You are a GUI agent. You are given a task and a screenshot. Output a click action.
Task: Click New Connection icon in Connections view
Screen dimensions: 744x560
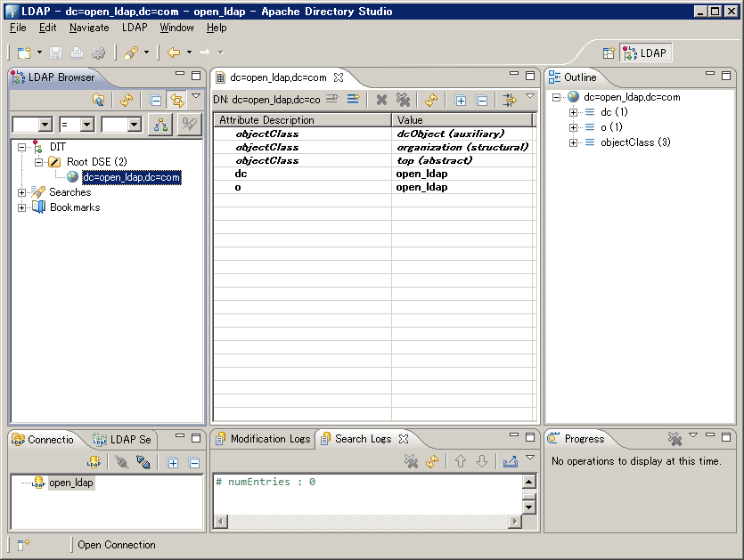(x=94, y=462)
